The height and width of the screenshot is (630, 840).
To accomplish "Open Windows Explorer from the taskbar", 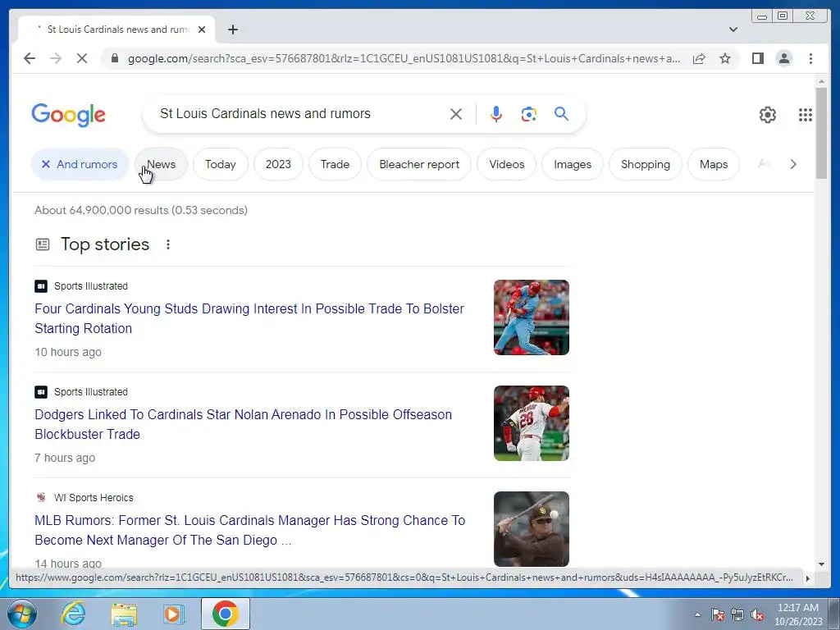I will [124, 614].
